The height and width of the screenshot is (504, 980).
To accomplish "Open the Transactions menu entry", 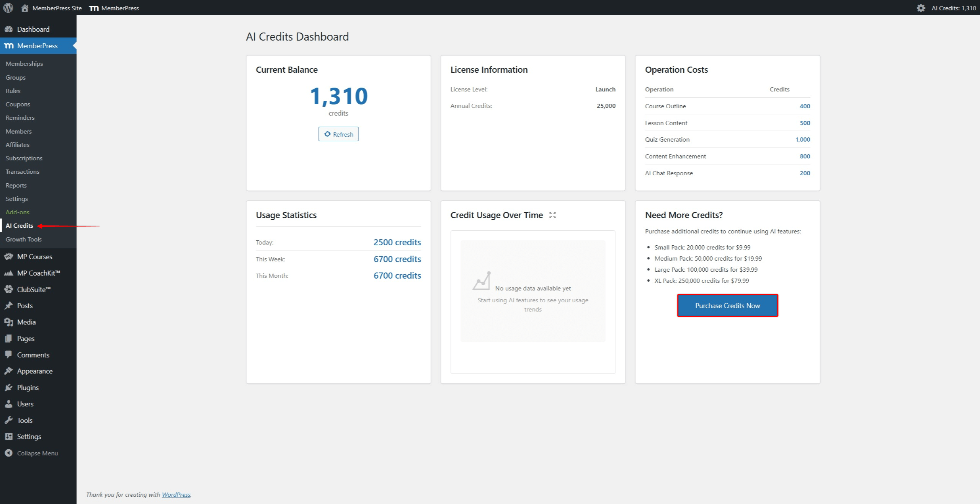I will pos(22,171).
